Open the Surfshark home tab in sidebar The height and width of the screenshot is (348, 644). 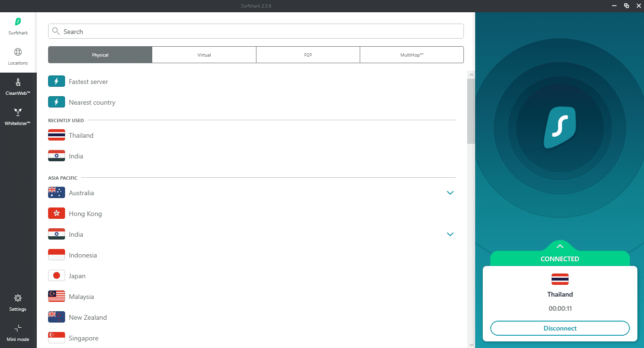(18, 26)
